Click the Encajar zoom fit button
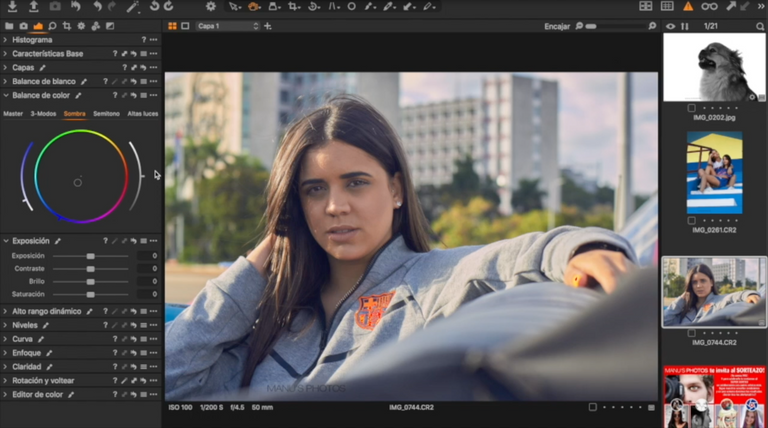This screenshot has width=768, height=428. [557, 26]
